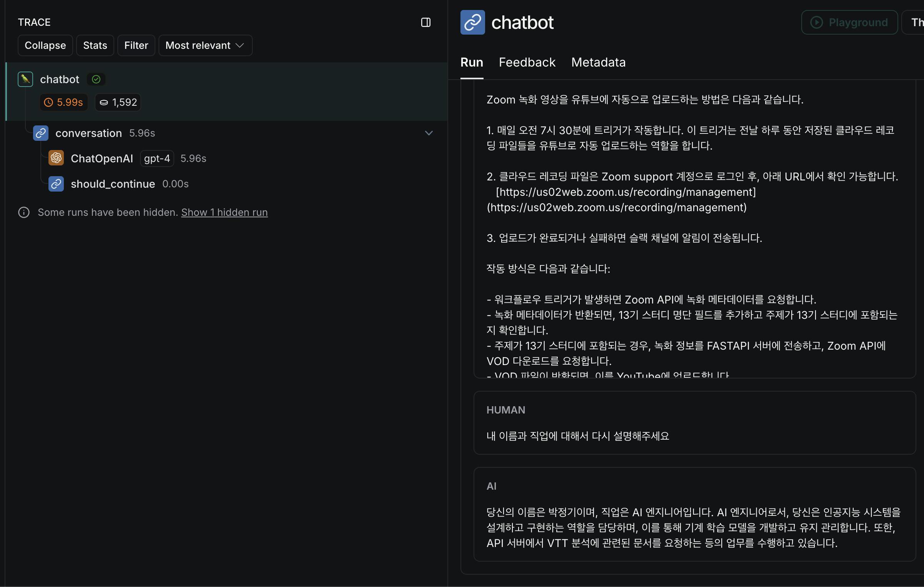The height and width of the screenshot is (587, 924).
Task: Click the token count 1,592 badge
Action: [118, 102]
